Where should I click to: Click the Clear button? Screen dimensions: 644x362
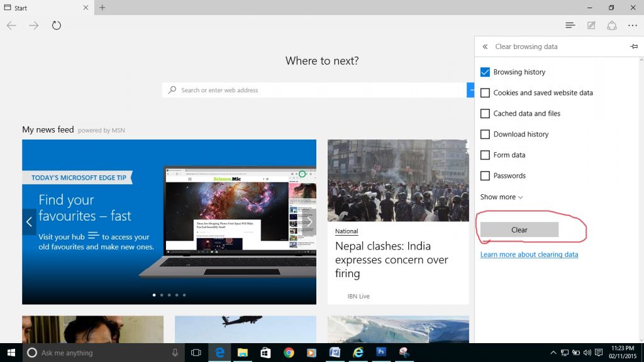[x=519, y=230]
